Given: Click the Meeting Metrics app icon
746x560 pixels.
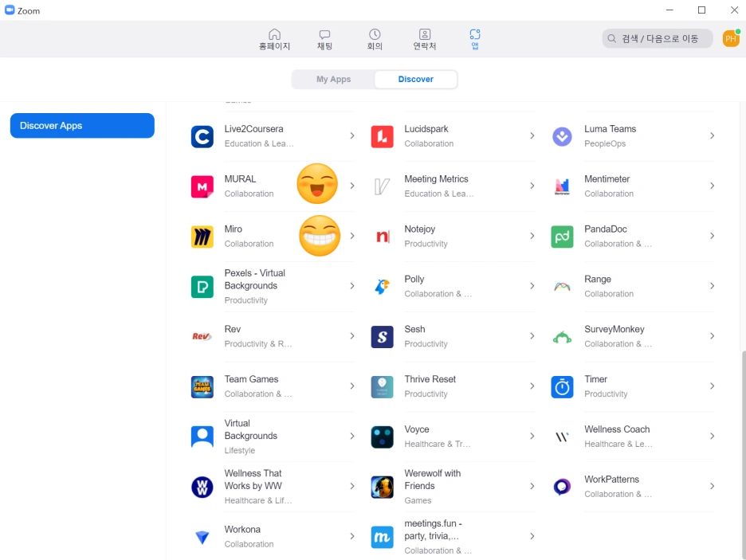Looking at the screenshot, I should pos(382,187).
